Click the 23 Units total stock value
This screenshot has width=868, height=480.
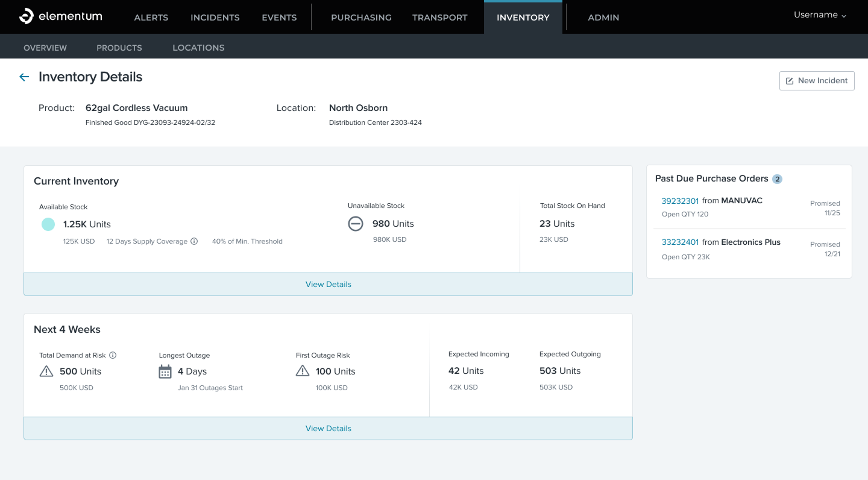coord(557,224)
